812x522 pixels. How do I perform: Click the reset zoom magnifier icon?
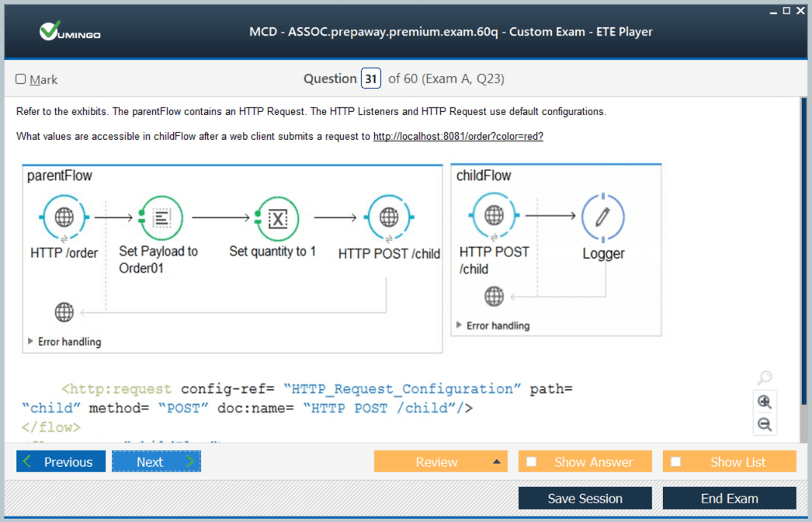pyautogui.click(x=765, y=378)
